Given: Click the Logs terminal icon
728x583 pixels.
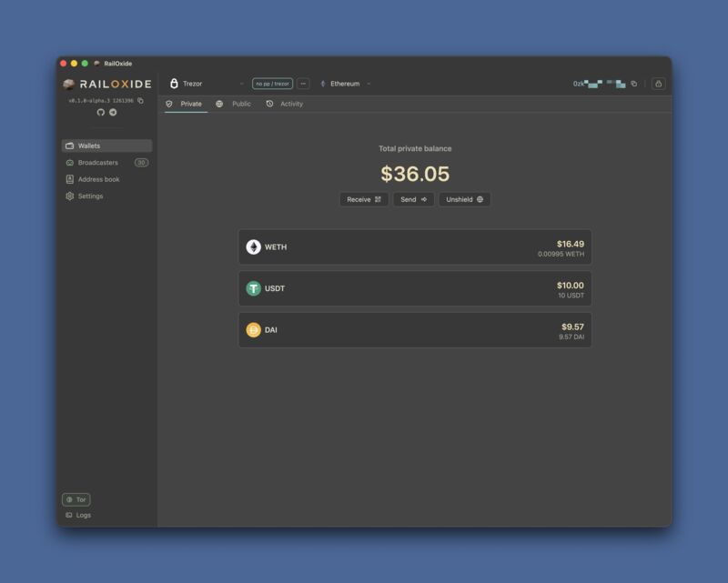Looking at the screenshot, I should click(x=69, y=515).
